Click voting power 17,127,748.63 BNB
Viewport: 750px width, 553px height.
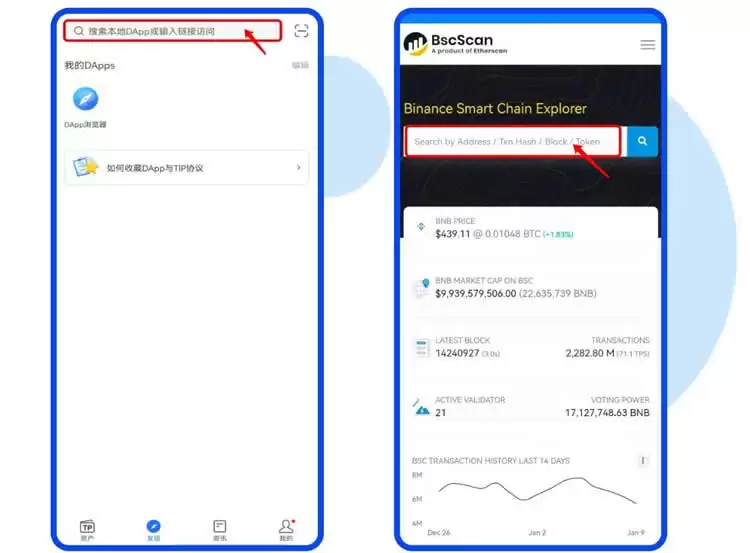(x=607, y=412)
